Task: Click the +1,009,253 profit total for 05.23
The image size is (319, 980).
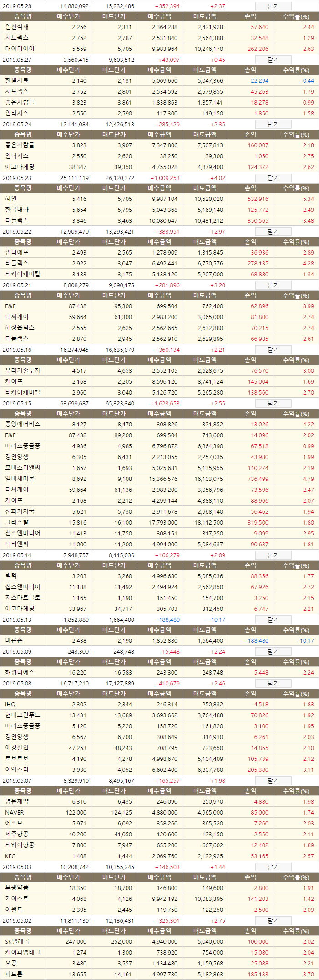Action: pos(165,178)
